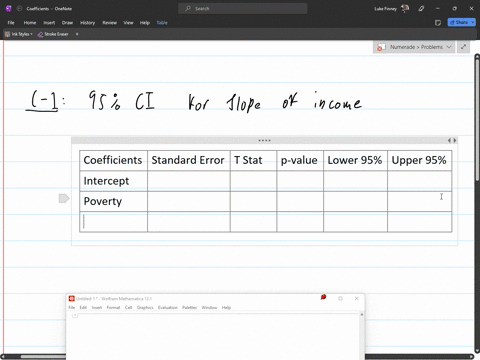
Task: Click the T Stat header cell
Action: pos(253,160)
